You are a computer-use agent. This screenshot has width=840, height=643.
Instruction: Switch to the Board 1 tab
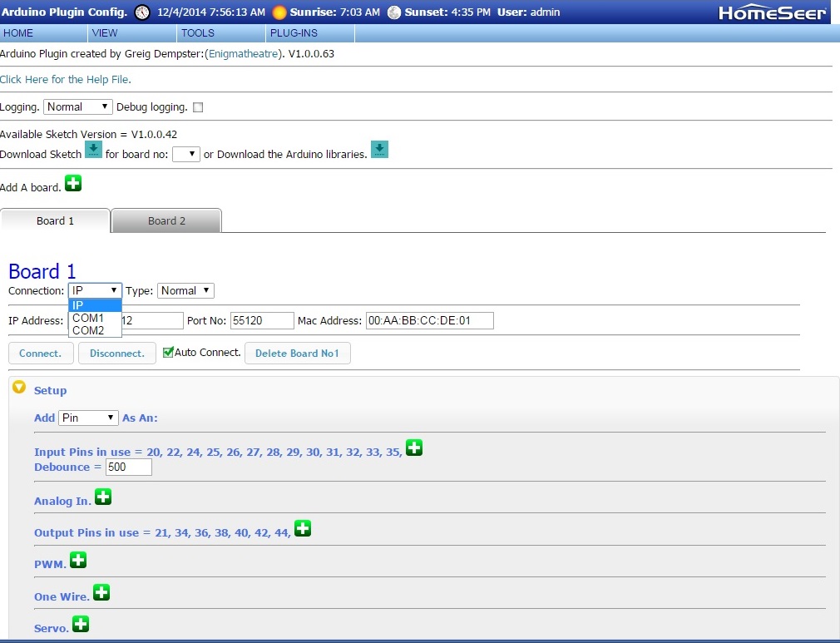(x=55, y=220)
